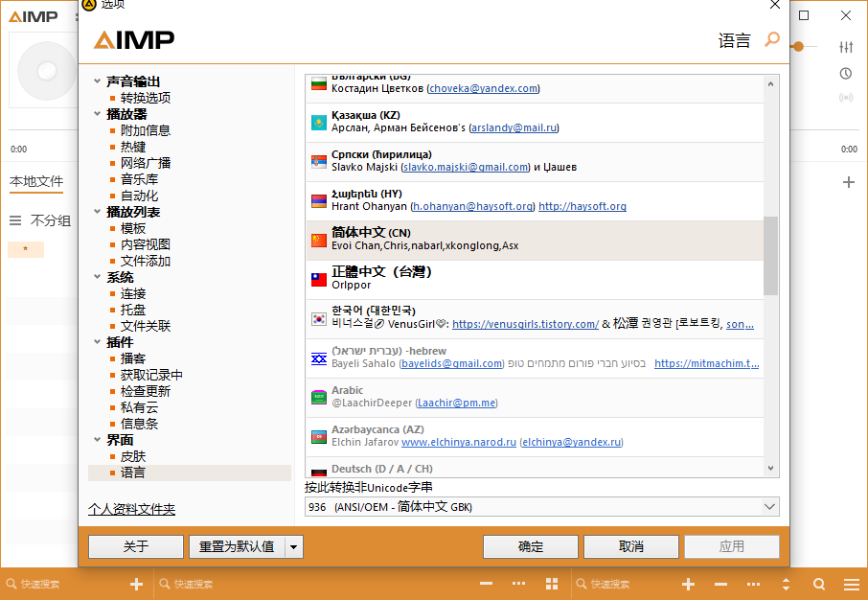Open the 皮肤 settings page
868x600 pixels.
[x=133, y=456]
